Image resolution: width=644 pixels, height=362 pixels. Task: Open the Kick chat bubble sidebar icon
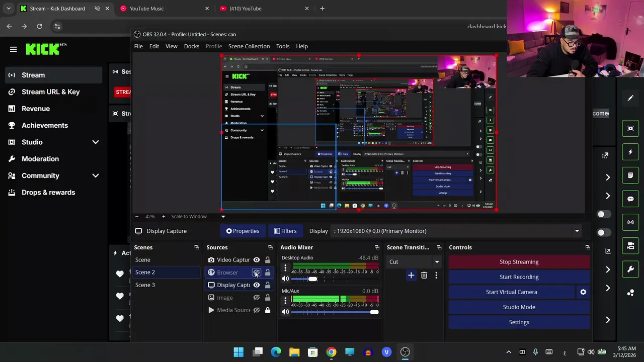coord(630,199)
